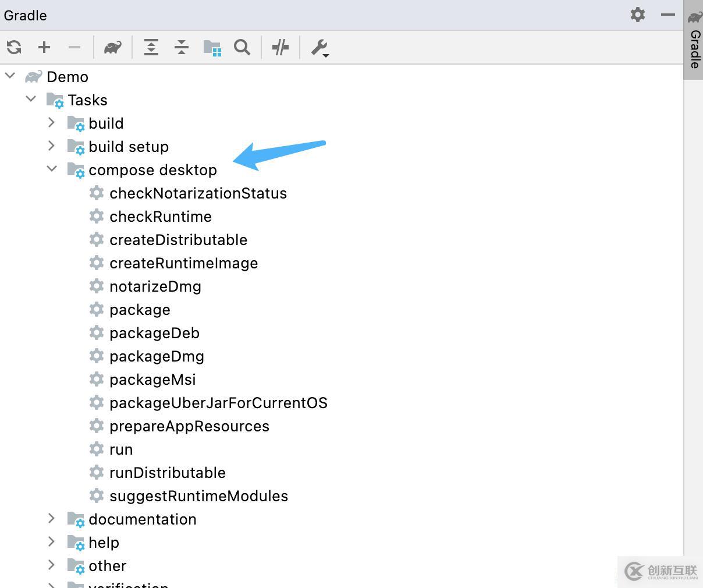This screenshot has height=588, width=703.
Task: Click gear icon beside packageDeb
Action: [x=96, y=332]
